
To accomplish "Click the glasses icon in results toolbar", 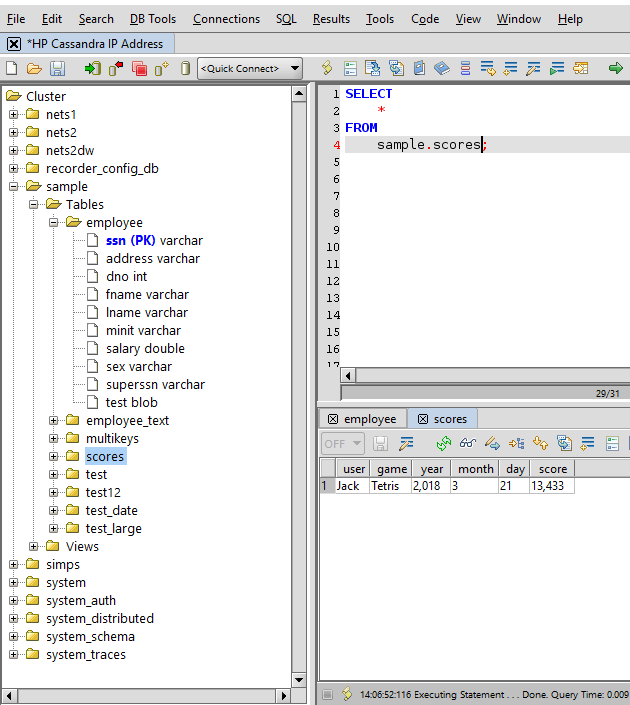I will point(468,444).
